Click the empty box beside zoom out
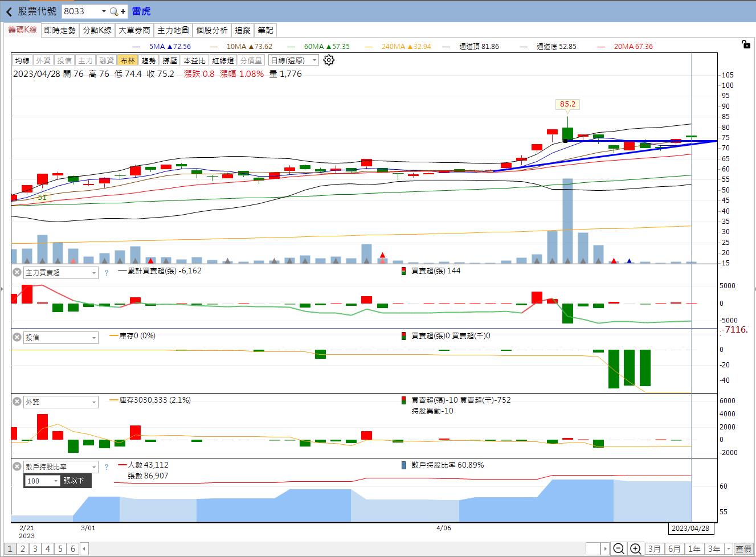The width and height of the screenshot is (756, 557). click(593, 549)
